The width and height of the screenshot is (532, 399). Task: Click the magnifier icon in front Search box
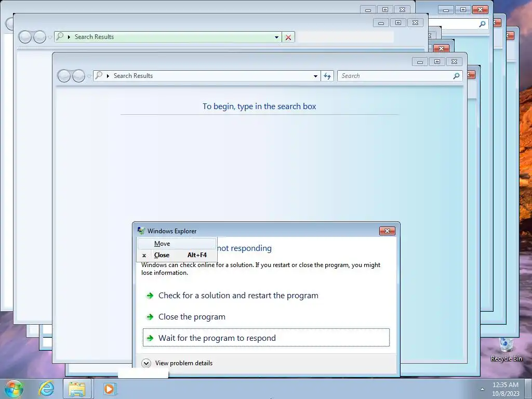(x=456, y=76)
